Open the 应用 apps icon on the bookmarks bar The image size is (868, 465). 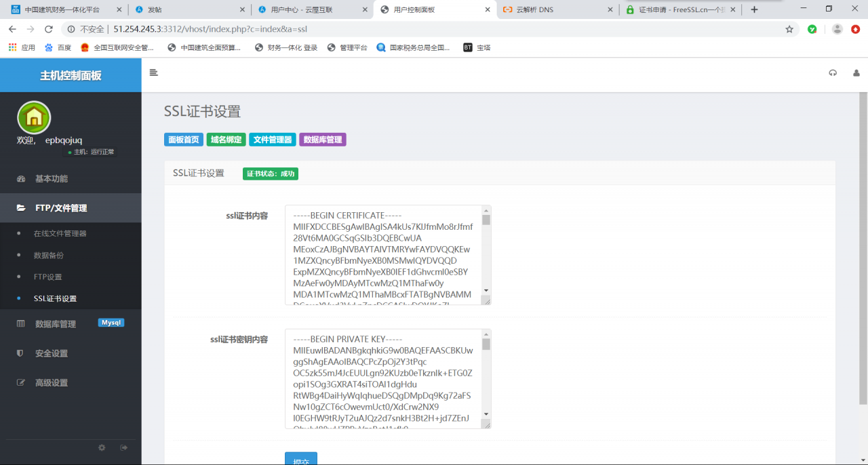12,47
